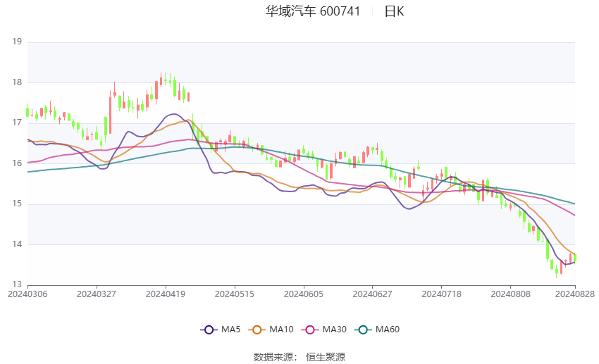Click the chart title 华域汽车 600741
Image resolution: width=599 pixels, height=364 pixels.
(313, 11)
